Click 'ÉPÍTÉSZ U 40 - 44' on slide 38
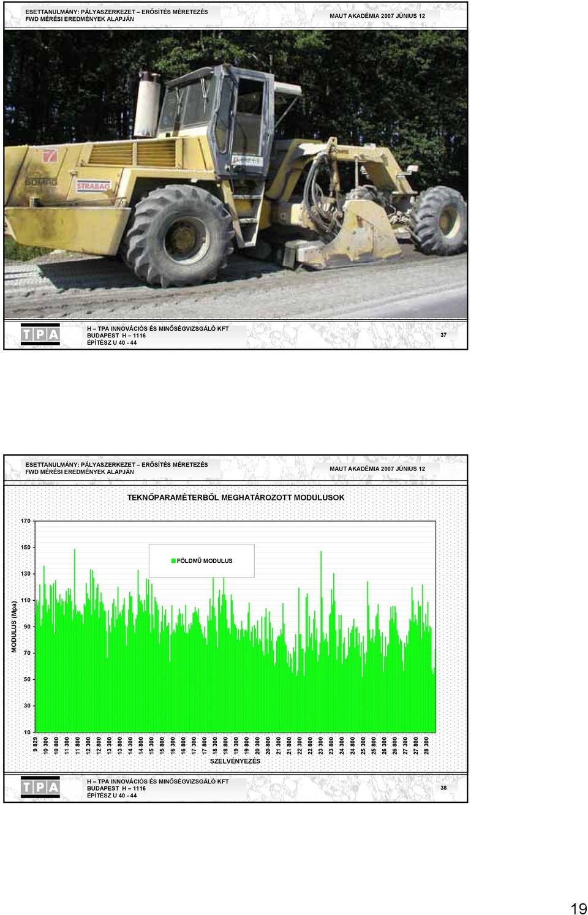The height and width of the screenshot is (915, 588). 112,796
